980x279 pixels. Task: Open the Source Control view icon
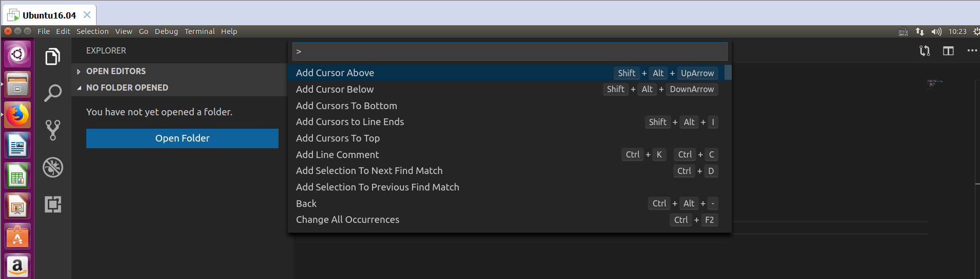click(x=52, y=130)
